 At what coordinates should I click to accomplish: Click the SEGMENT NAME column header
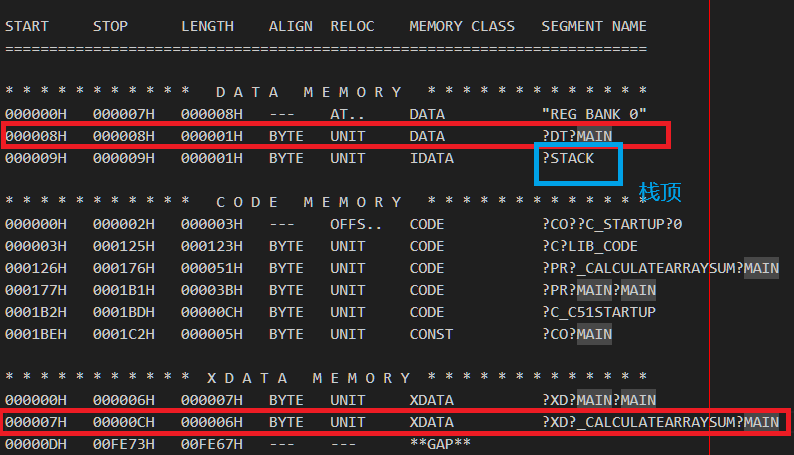(x=594, y=26)
